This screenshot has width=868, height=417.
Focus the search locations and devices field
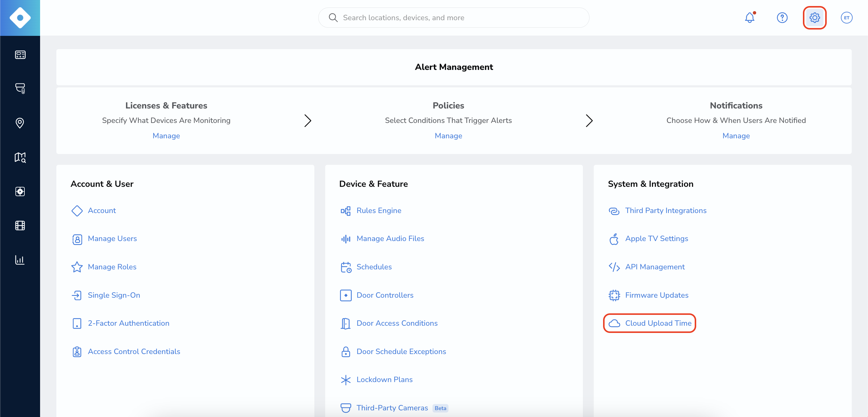[454, 17]
